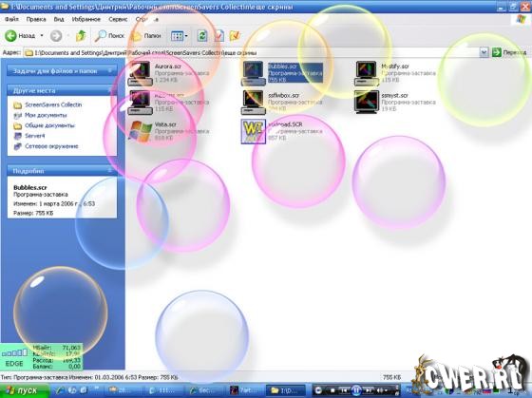This screenshot has width=532, height=398.
Task: Collapse the Задачи для файлов и папок panel
Action: pyautogui.click(x=110, y=71)
